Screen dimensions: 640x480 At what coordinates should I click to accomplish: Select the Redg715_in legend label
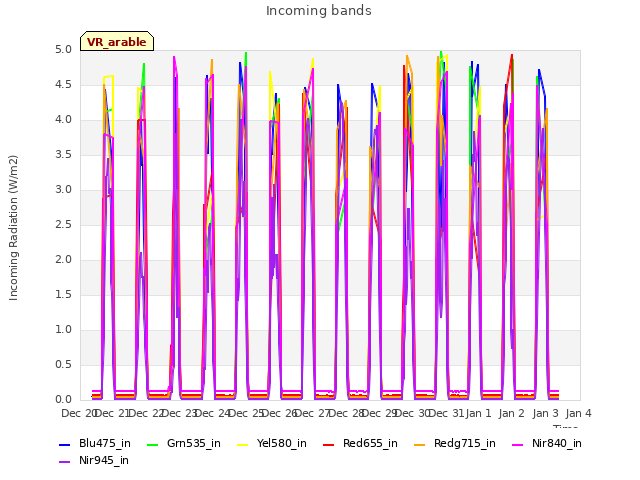465,444
